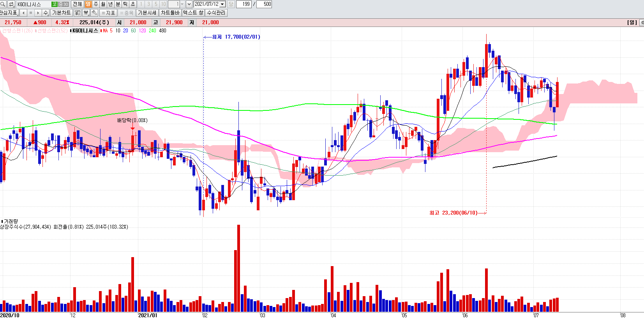
Task: Click the green MA 240 legend label
Action: (152, 30)
